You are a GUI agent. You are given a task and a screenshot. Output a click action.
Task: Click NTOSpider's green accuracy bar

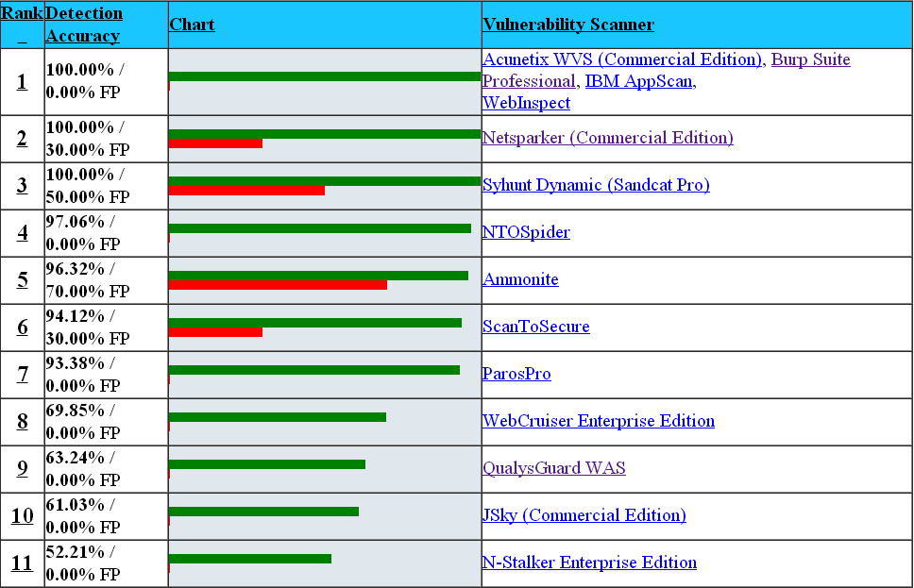pyautogui.click(x=320, y=228)
